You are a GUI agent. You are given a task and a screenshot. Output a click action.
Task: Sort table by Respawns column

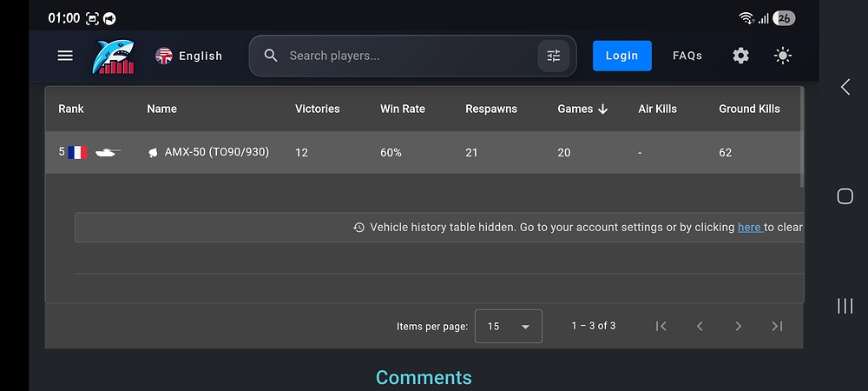(491, 109)
